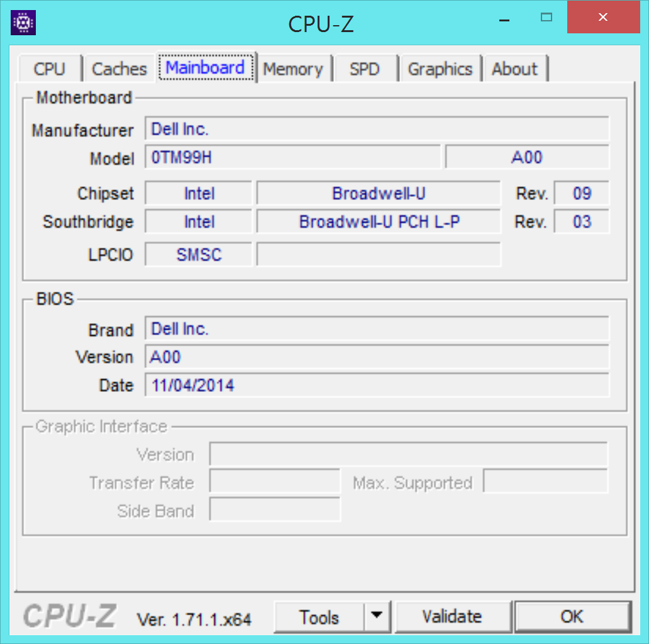The image size is (649, 644).
Task: Click the Southbridge Rev. label
Action: (x=531, y=222)
